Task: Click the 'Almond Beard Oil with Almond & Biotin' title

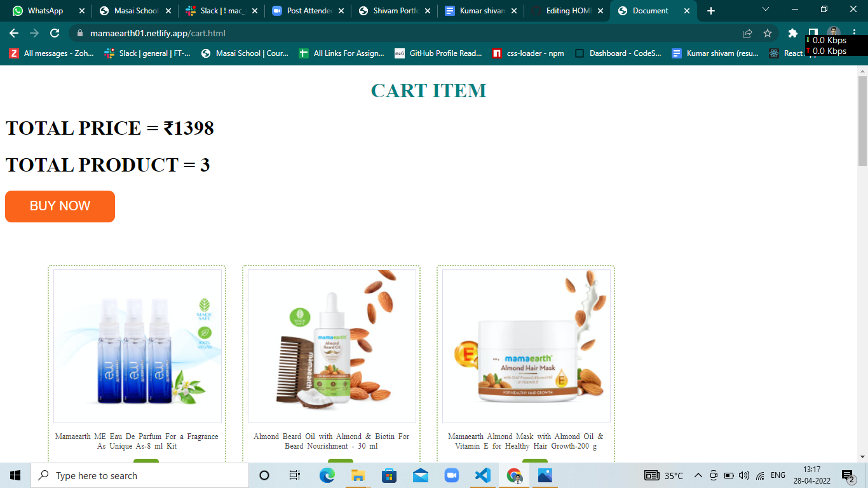Action: 332,442
